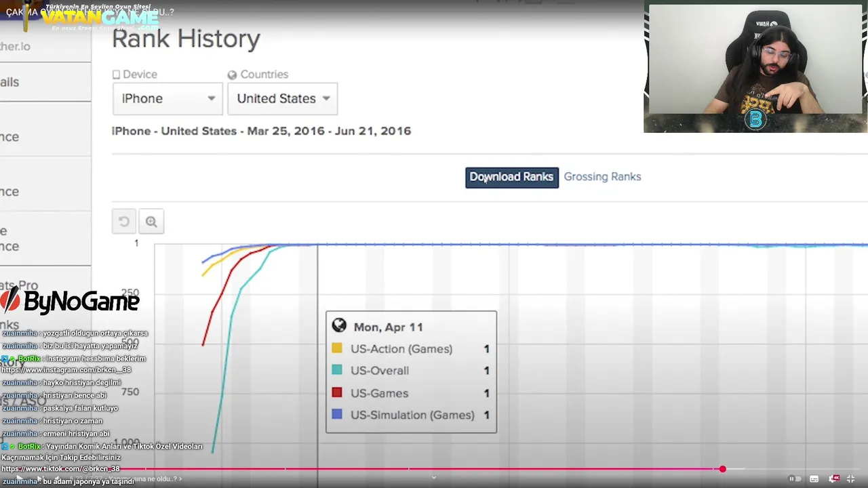
Task: Switch to the Grossing Ranks tab
Action: [x=602, y=177]
